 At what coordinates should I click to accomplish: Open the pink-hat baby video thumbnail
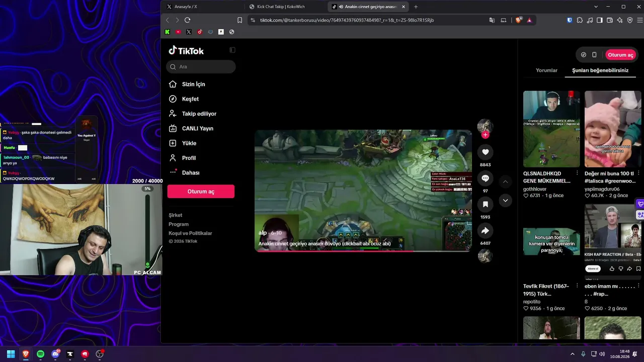coord(613,129)
